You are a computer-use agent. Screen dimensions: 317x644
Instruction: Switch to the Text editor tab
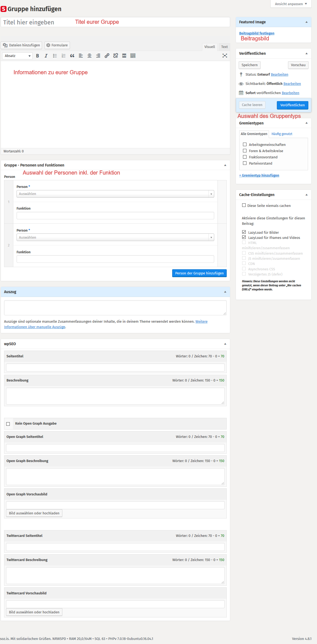pyautogui.click(x=224, y=47)
